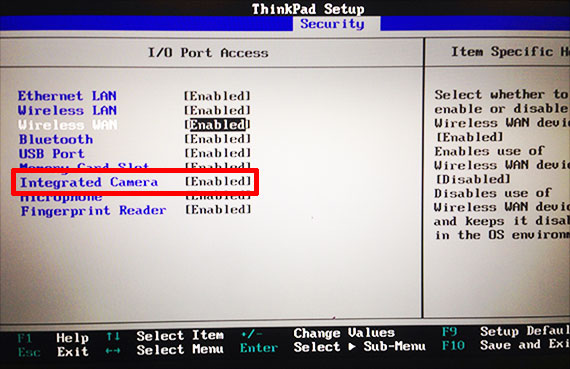
Task: Toggle the Wireless LAN Enabled value
Action: [x=217, y=110]
